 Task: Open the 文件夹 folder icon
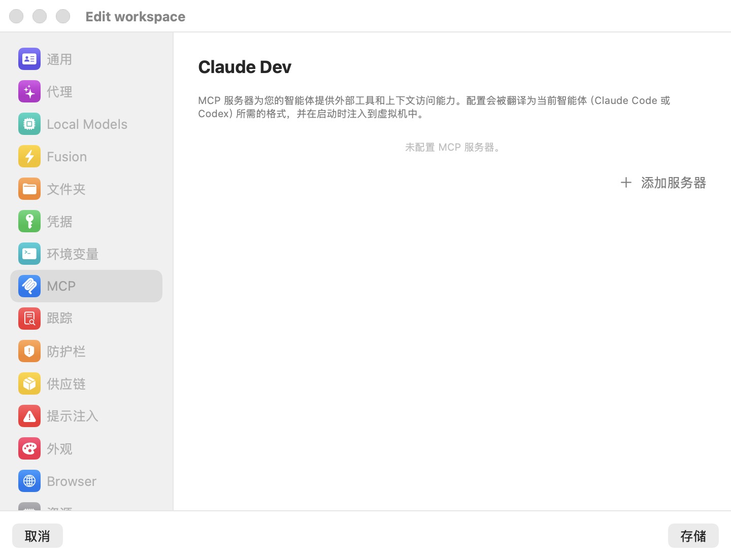click(x=29, y=189)
